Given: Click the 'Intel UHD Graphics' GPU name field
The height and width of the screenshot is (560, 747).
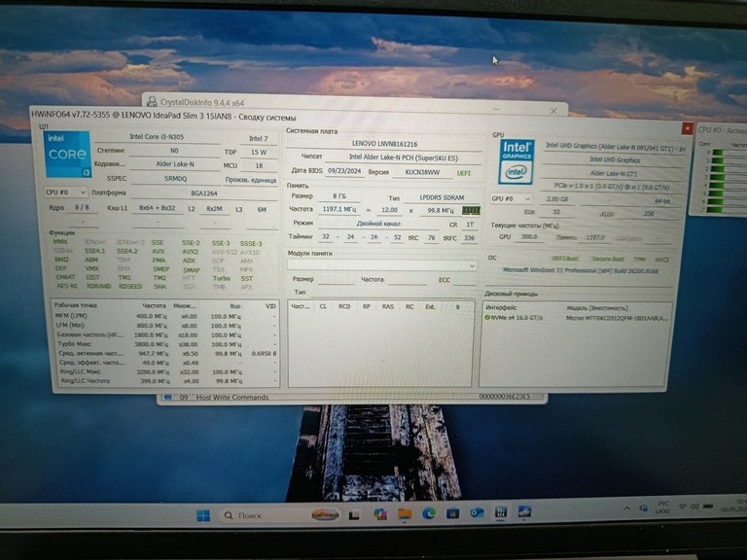Looking at the screenshot, I should point(615,159).
